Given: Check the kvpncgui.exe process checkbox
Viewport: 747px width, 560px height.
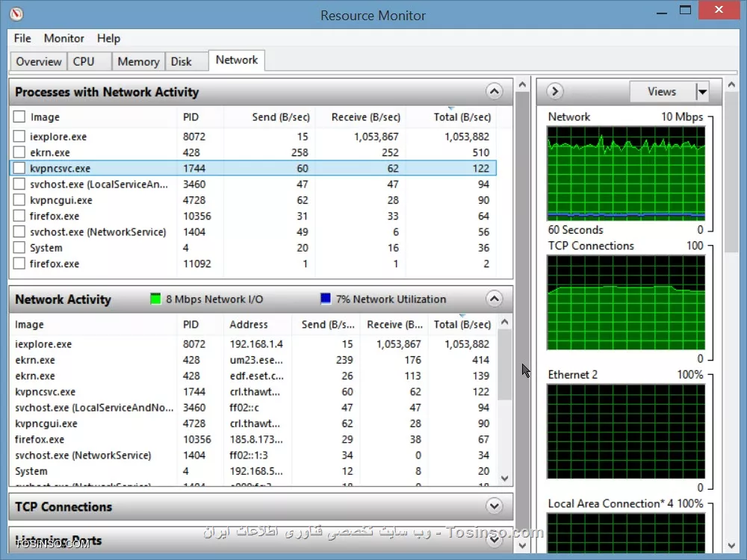Looking at the screenshot, I should (19, 200).
